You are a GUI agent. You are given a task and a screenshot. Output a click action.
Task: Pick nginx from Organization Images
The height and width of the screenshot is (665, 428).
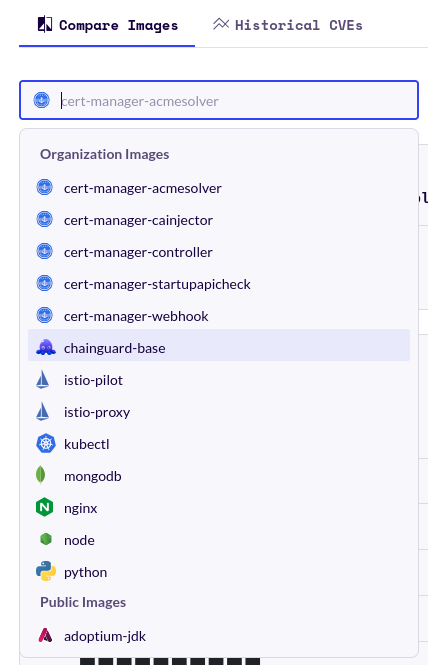tap(219, 508)
